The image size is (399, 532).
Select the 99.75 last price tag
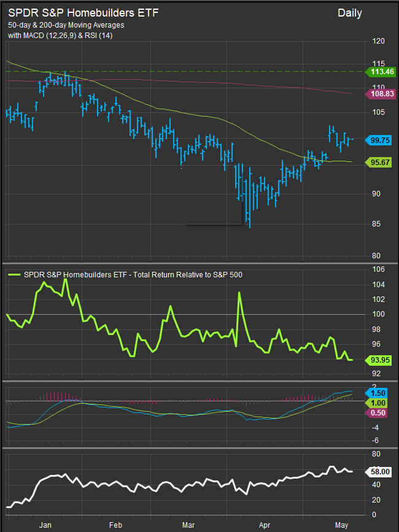378,140
